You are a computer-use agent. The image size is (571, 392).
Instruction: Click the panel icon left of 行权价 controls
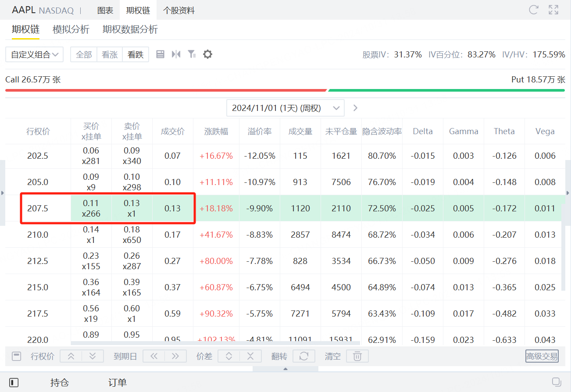(17, 356)
